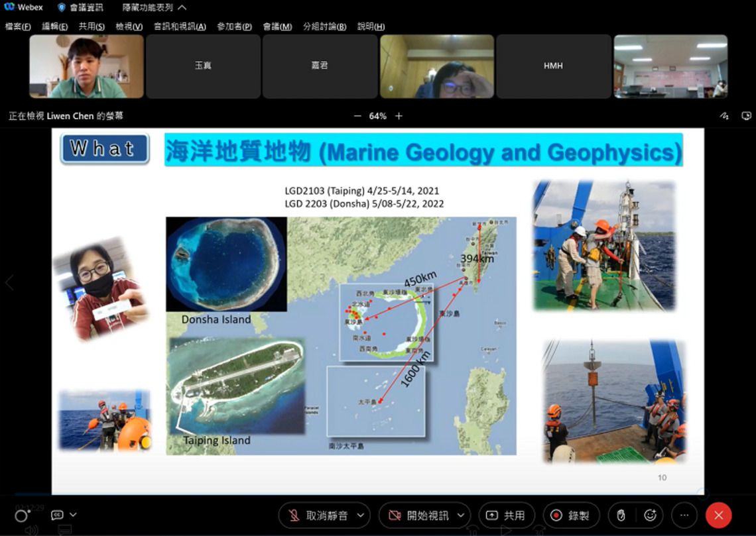Toggle the closed captions CC icon
The height and width of the screenshot is (536, 756).
click(57, 515)
